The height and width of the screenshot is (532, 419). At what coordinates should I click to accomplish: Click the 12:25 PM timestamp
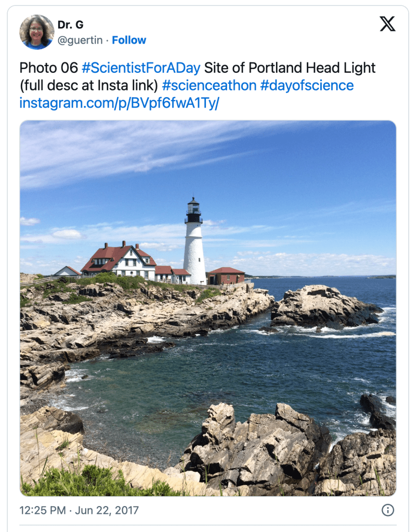42,510
